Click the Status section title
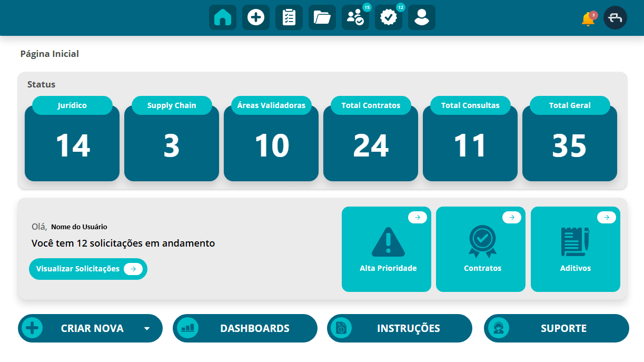The height and width of the screenshot is (362, 644). [x=41, y=84]
